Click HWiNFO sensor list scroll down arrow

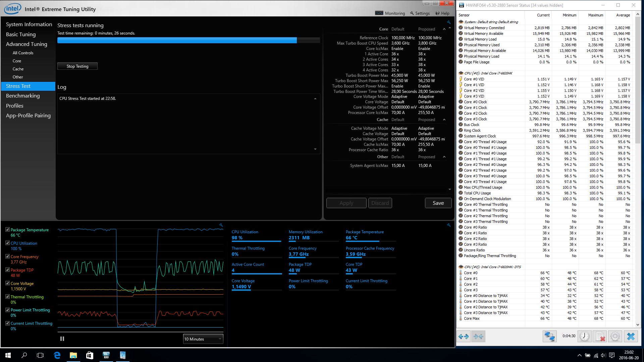638,324
